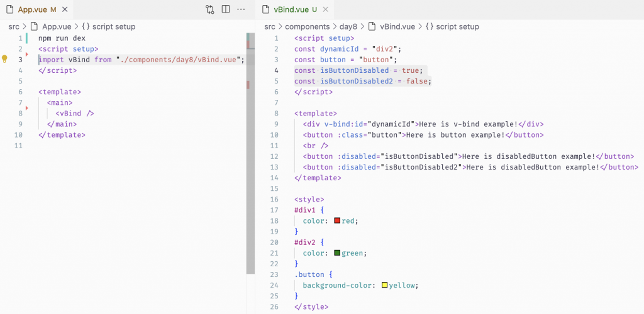The height and width of the screenshot is (314, 644).
Task: Open the App.vue editor tab
Action: 37,9
